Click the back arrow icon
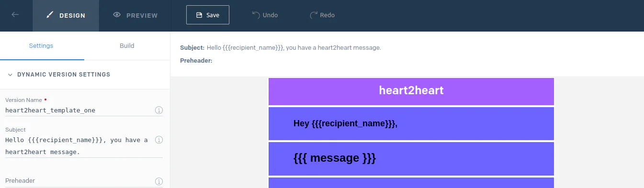This screenshot has height=188, width=644. point(15,15)
